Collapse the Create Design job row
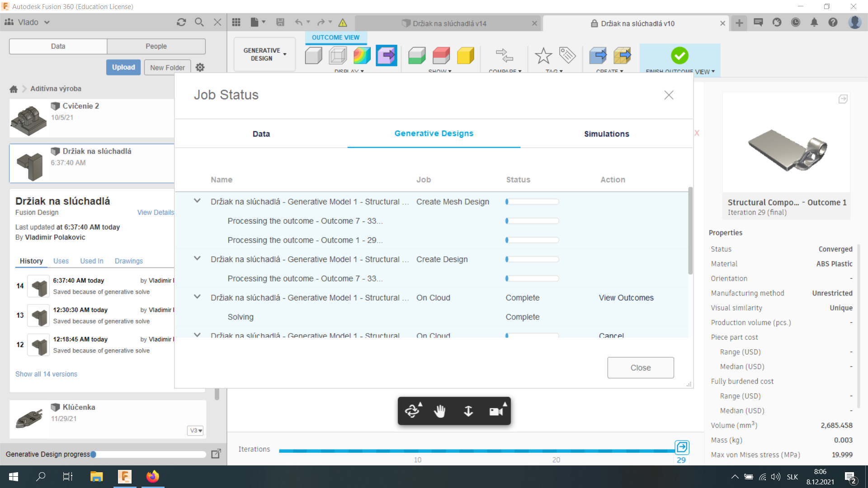Image resolution: width=868 pixels, height=488 pixels. [x=197, y=258]
